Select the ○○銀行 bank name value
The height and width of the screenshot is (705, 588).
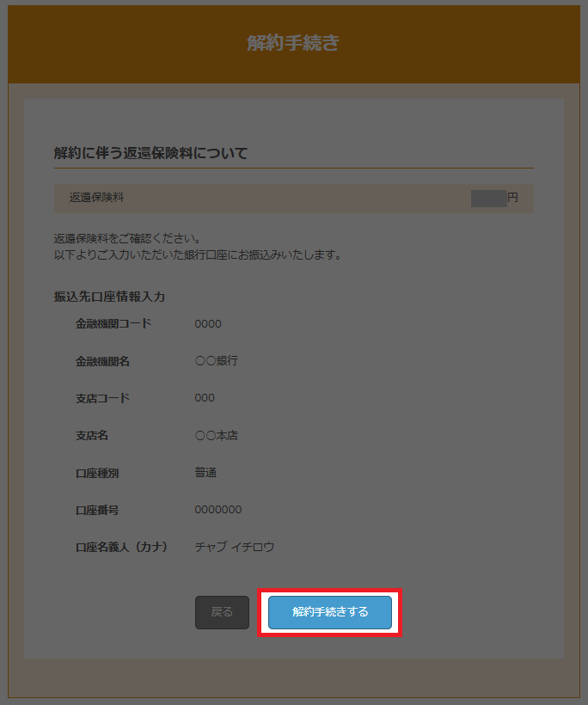[216, 361]
